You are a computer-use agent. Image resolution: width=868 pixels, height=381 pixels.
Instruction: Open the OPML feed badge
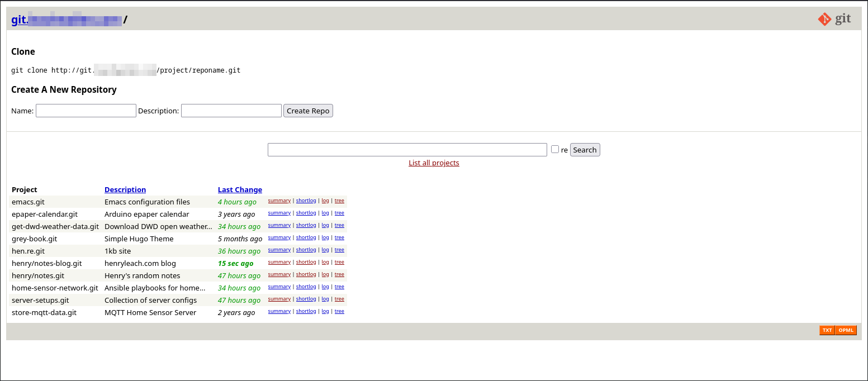point(846,330)
